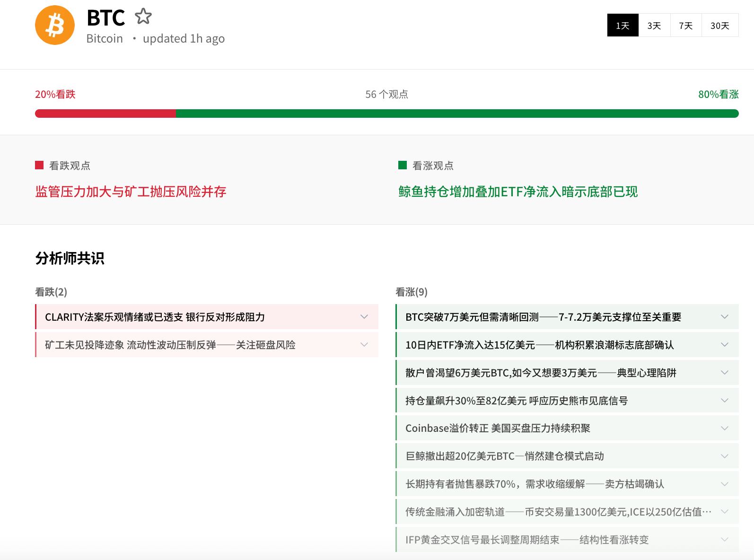Click chevron on Coinbase溢价转正 row
The width and height of the screenshot is (754, 560).
click(x=724, y=429)
